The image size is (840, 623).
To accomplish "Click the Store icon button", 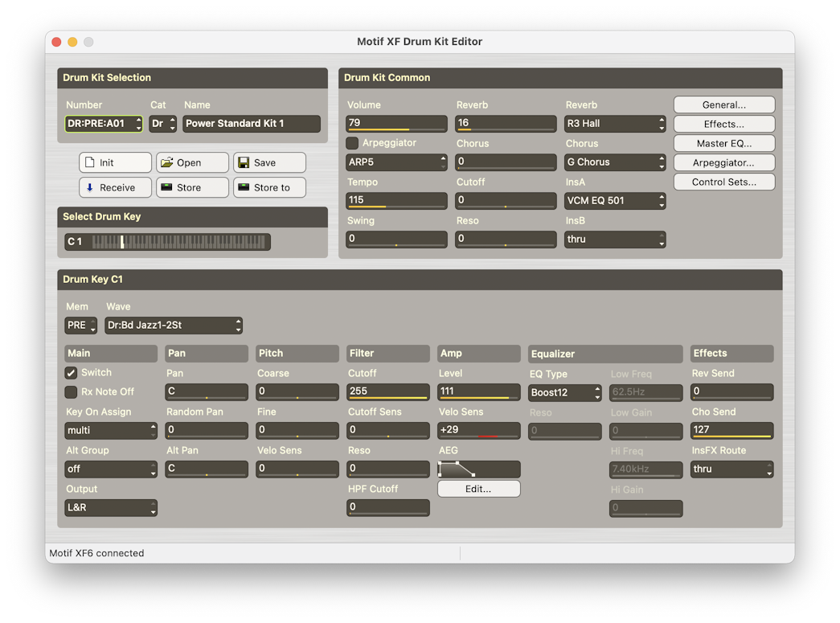I will [x=192, y=187].
